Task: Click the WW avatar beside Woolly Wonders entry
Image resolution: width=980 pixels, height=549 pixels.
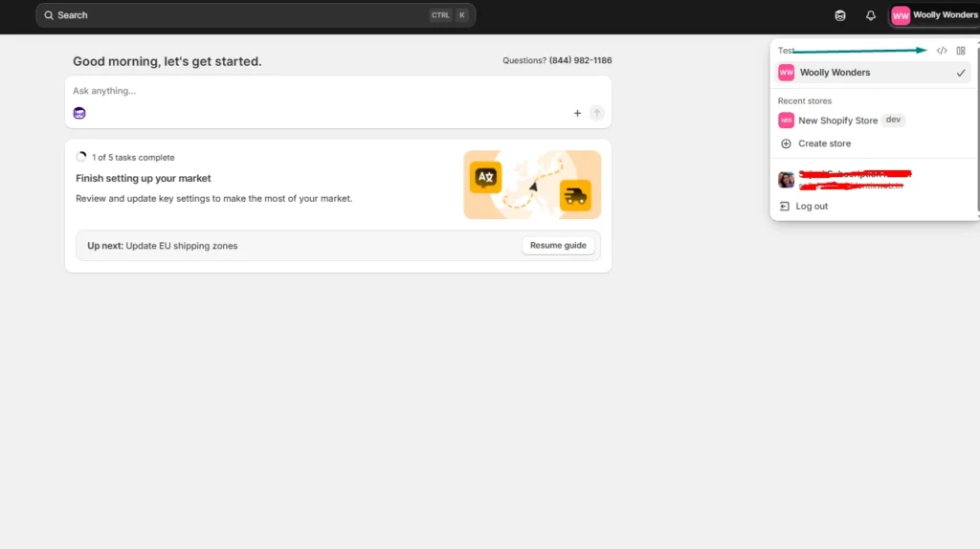Action: 787,73
